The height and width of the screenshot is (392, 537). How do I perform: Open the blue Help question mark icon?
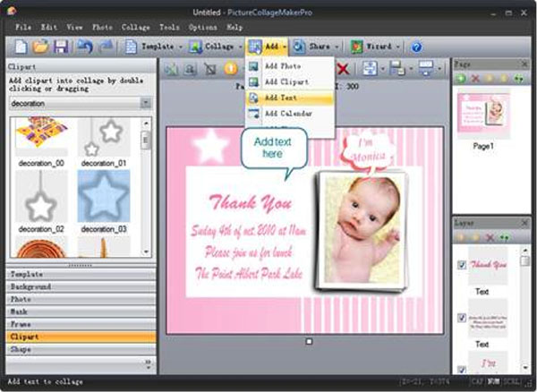[416, 47]
